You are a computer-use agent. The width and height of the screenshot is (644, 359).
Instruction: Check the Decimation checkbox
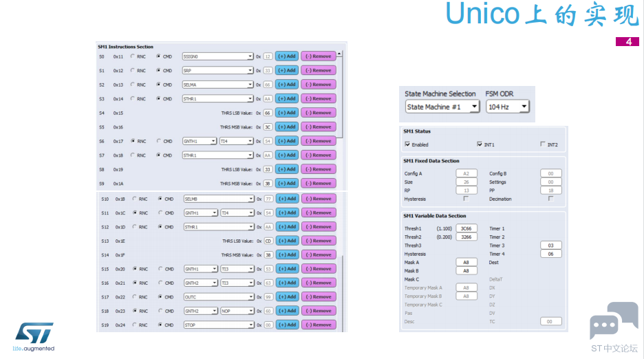(550, 199)
